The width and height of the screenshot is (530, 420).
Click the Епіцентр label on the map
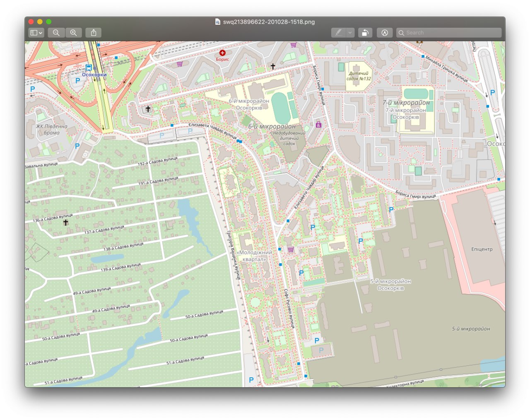pos(482,250)
